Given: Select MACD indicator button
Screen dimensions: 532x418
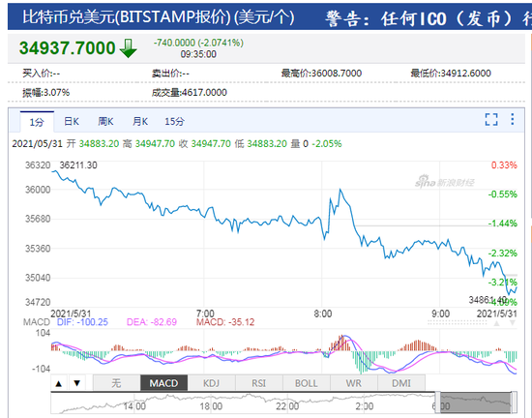Looking at the screenshot, I should click(x=163, y=383).
